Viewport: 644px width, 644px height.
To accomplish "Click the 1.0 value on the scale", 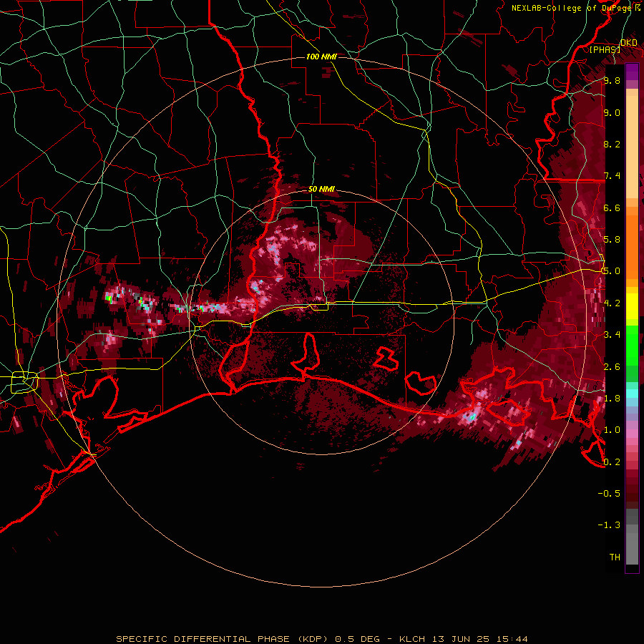I will (612, 430).
